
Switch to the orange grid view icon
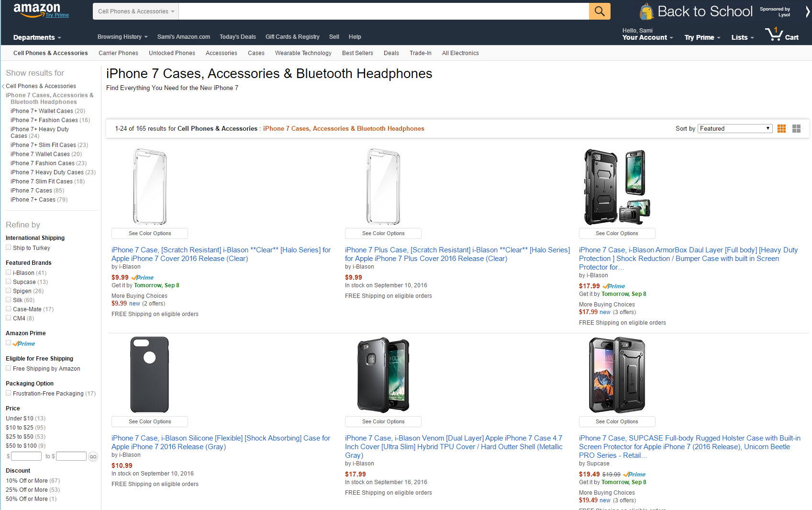coord(781,128)
